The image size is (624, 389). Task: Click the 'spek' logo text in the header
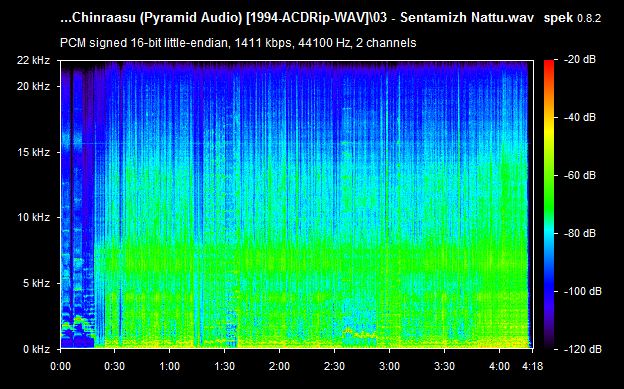coord(558,18)
